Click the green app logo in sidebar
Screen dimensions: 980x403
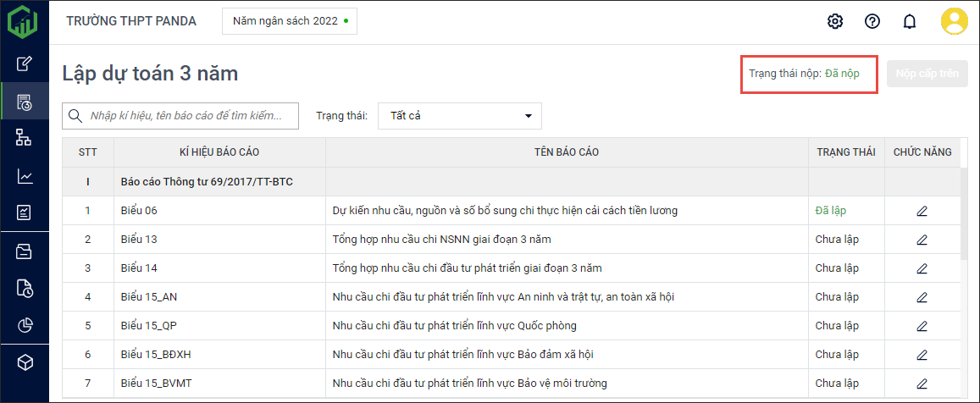point(24,22)
